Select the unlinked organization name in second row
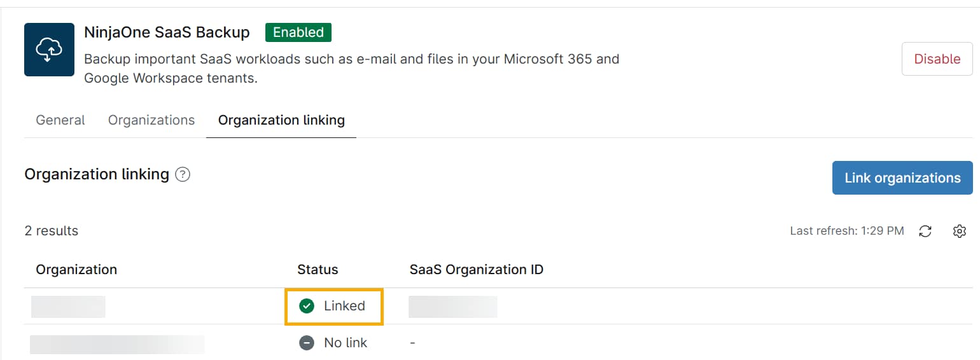 [x=117, y=344]
